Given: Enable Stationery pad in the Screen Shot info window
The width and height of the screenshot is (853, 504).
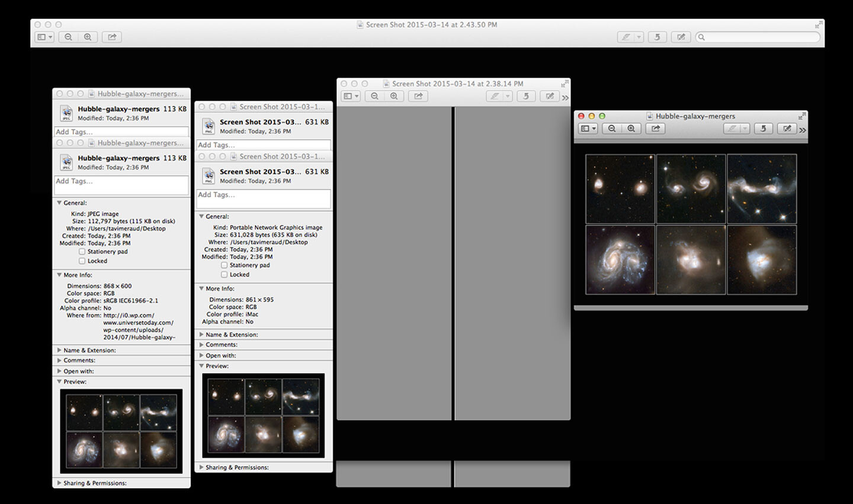Looking at the screenshot, I should pyautogui.click(x=224, y=265).
